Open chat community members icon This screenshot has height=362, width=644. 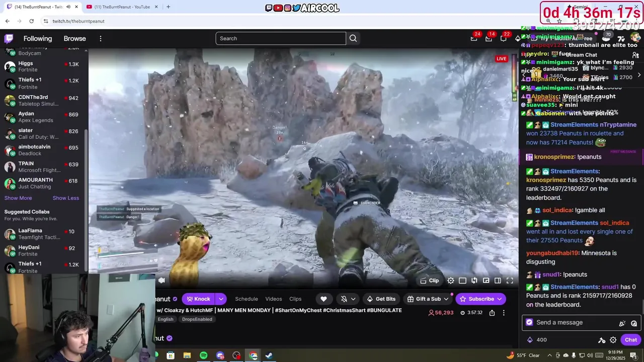pos(635,55)
